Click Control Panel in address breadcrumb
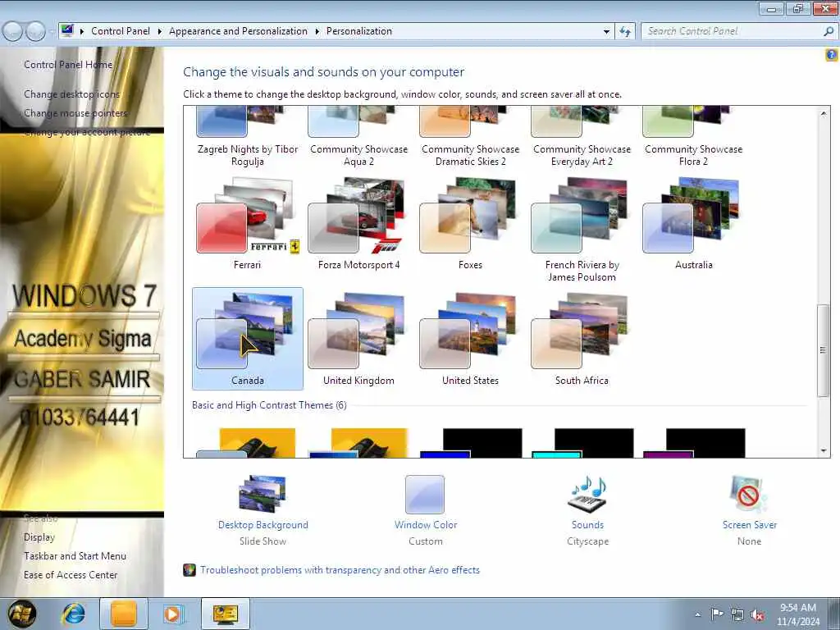 [x=121, y=31]
